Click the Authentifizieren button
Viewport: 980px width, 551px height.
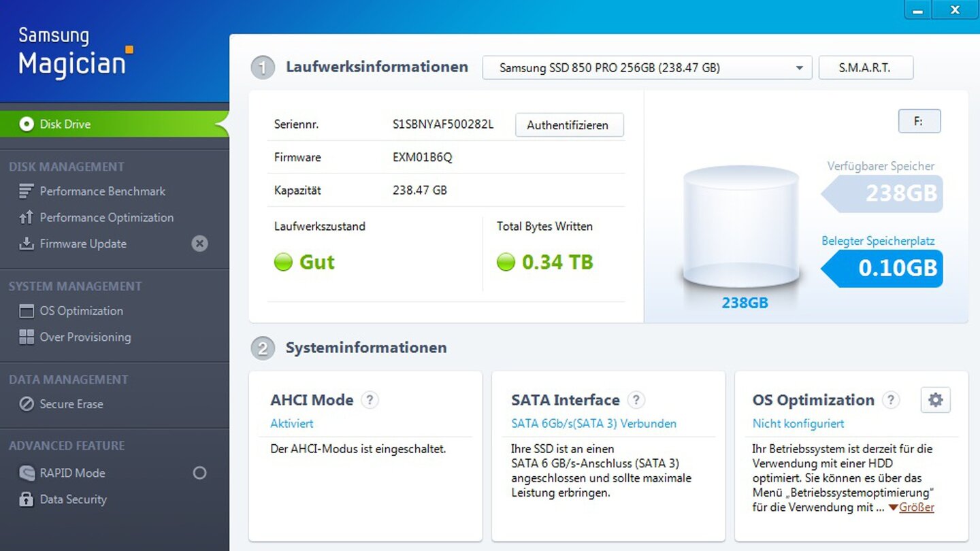pyautogui.click(x=569, y=125)
